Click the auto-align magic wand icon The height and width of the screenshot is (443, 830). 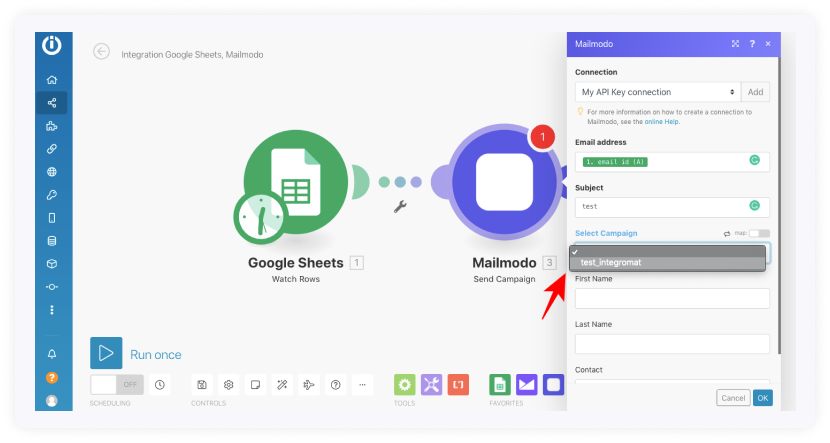[x=282, y=385]
